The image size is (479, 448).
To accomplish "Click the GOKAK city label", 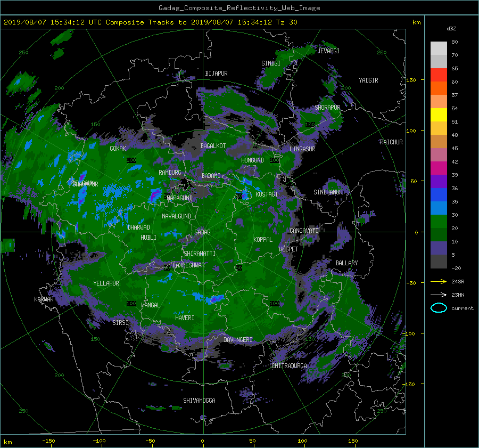I will pos(118,148).
